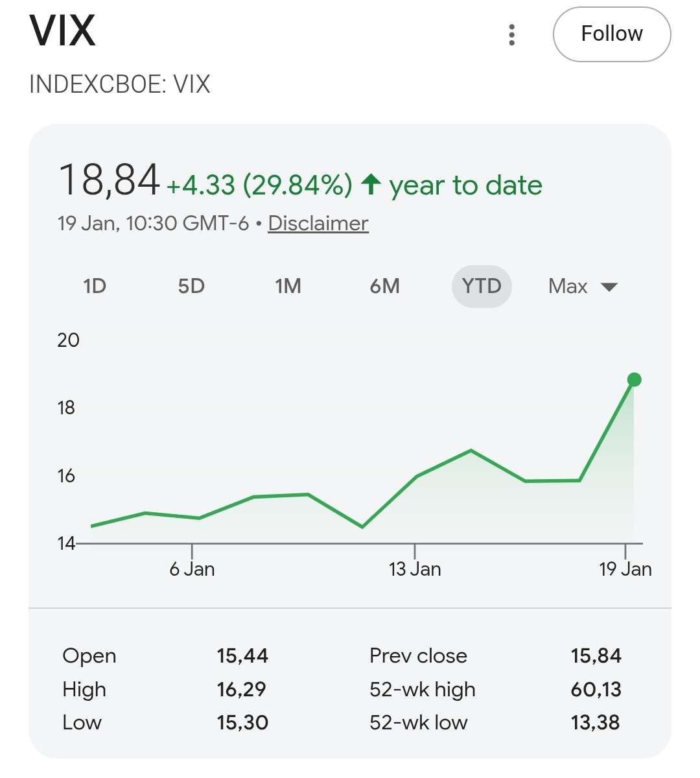Image resolution: width=700 pixels, height=778 pixels.
Task: Expand the Max range dropdown arrow
Action: click(x=609, y=287)
